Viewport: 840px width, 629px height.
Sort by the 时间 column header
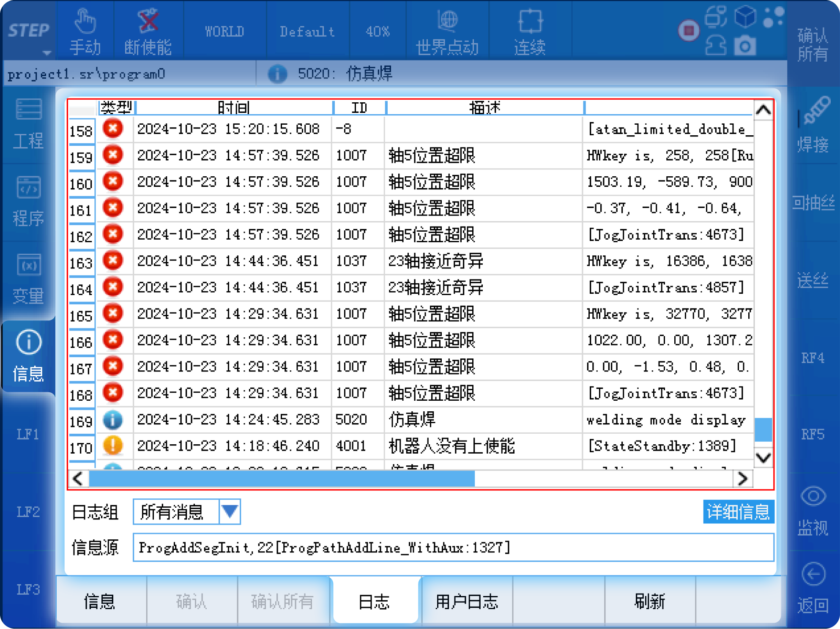[234, 107]
